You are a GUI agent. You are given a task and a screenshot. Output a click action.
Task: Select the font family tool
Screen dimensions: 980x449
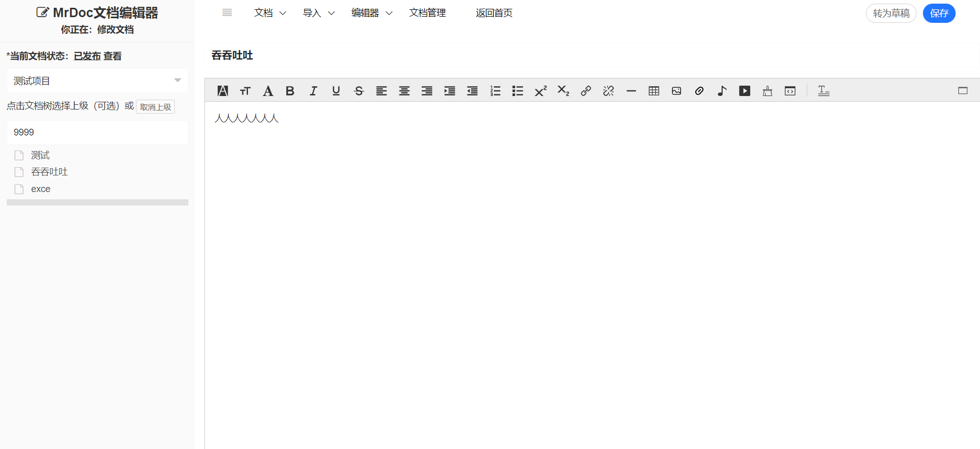pos(223,91)
